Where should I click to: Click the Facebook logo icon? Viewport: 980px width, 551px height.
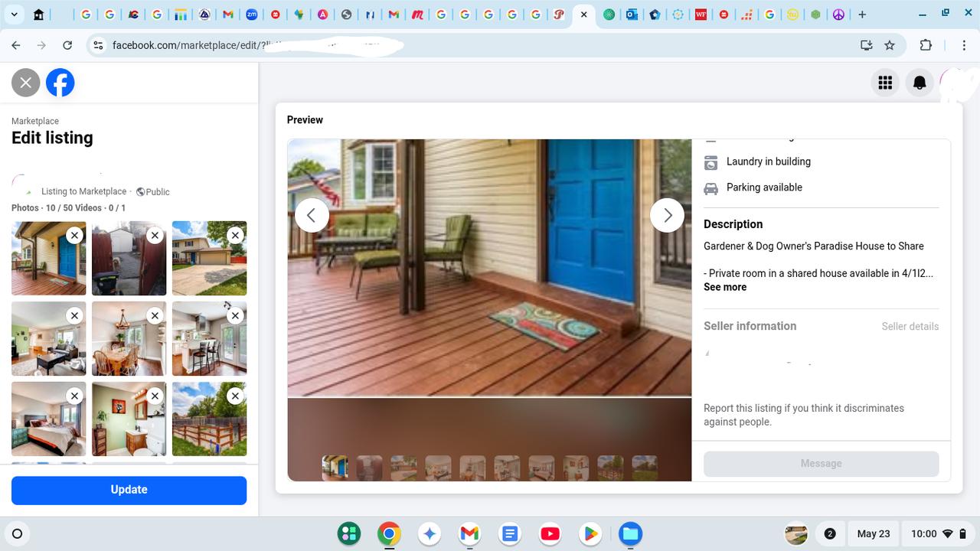(x=60, y=83)
